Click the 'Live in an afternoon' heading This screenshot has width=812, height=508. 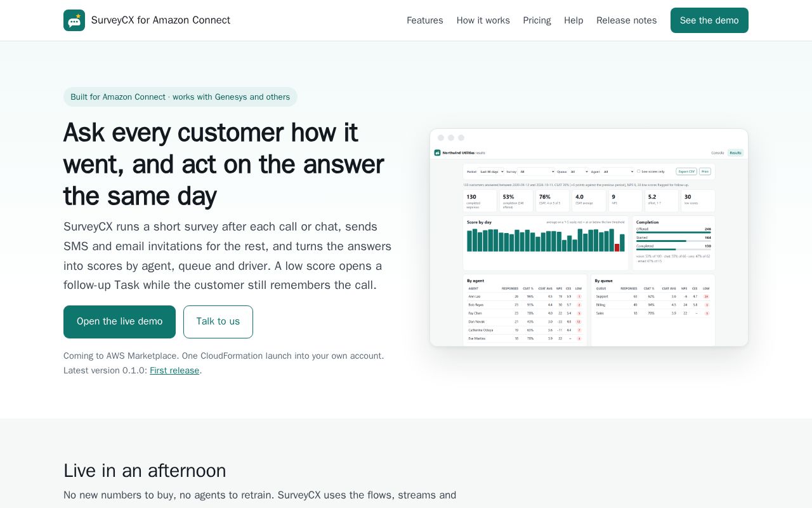pos(145,471)
